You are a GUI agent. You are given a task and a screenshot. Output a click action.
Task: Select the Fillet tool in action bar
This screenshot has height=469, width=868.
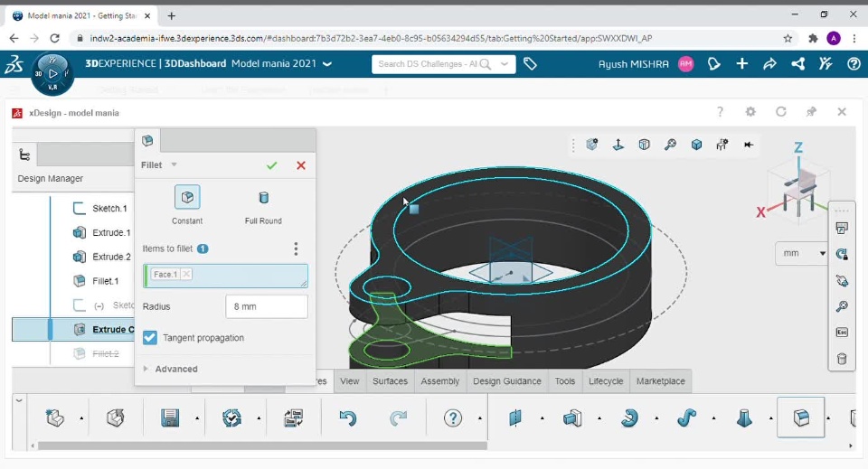pyautogui.click(x=801, y=417)
